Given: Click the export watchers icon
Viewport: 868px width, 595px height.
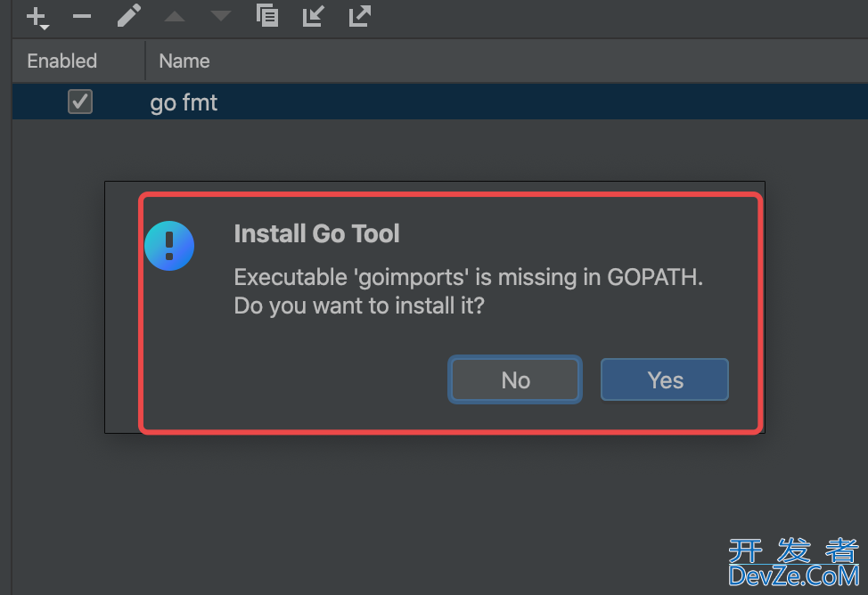Looking at the screenshot, I should tap(360, 15).
